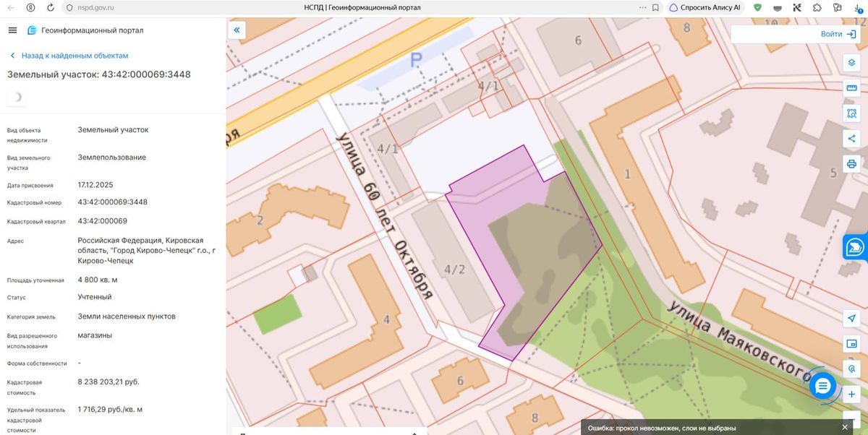Print the map with the printer icon
868x435 pixels.
tap(851, 163)
